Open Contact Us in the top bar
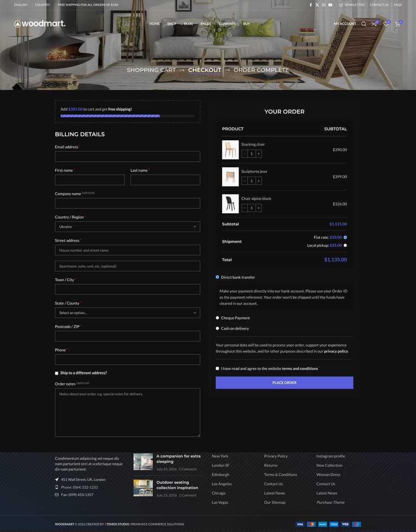Screen dimensions: 416x532 coord(379,5)
